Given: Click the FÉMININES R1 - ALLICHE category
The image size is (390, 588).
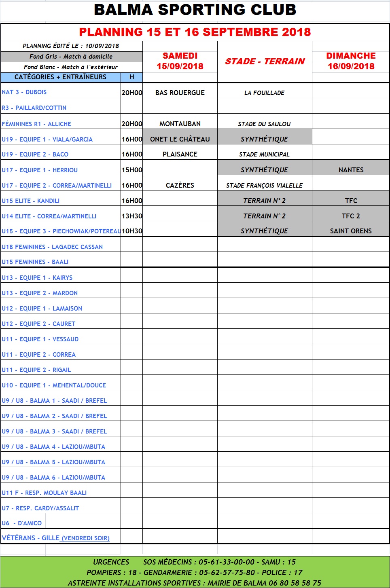Looking at the screenshot, I should [x=36, y=124].
